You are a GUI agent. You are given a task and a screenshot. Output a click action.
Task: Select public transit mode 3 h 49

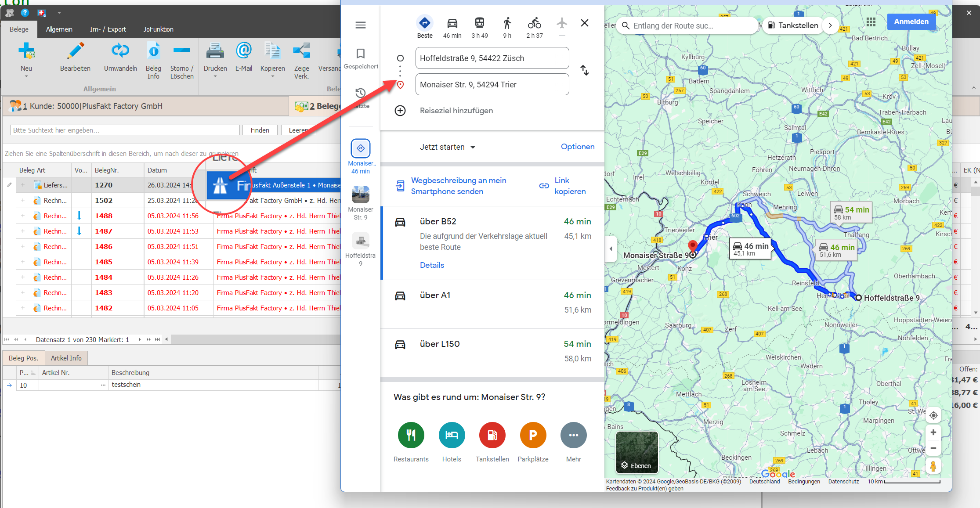click(480, 23)
